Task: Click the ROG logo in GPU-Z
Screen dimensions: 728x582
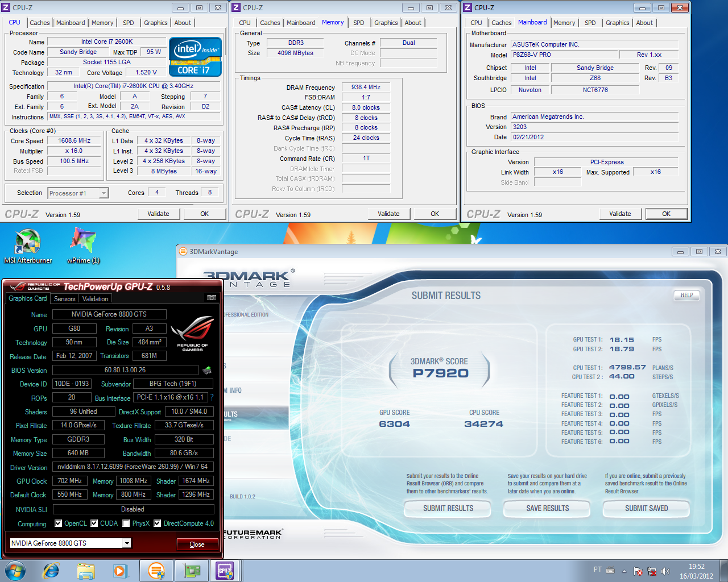Action: click(x=192, y=334)
